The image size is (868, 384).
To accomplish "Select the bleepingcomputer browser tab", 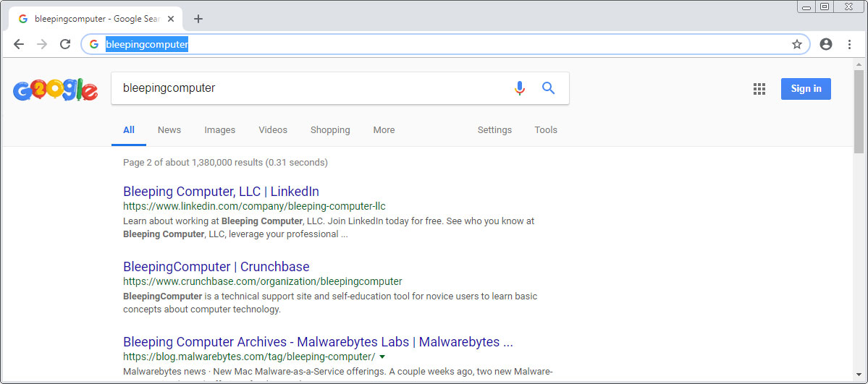I will coord(96,19).
